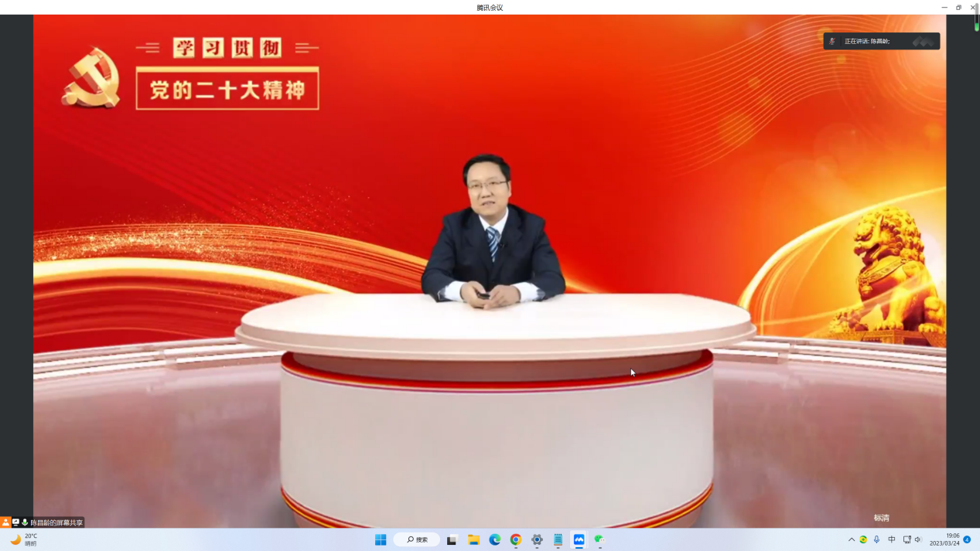The width and height of the screenshot is (980, 551).
Task: Switch to Google Chrome in the taskbar
Action: pos(516,539)
